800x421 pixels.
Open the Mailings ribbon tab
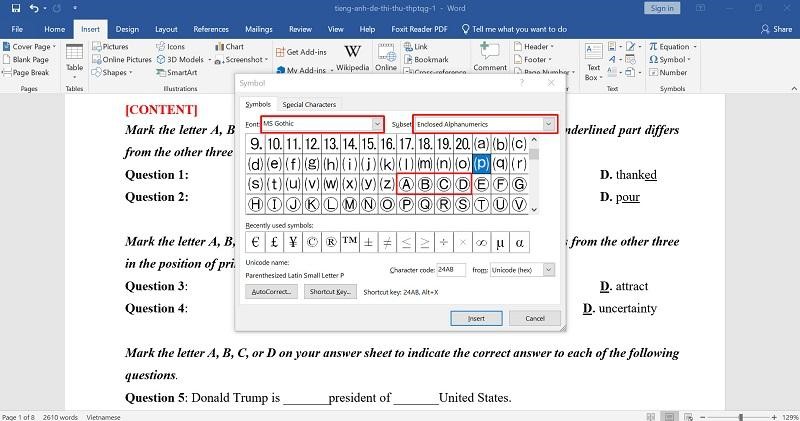click(259, 29)
